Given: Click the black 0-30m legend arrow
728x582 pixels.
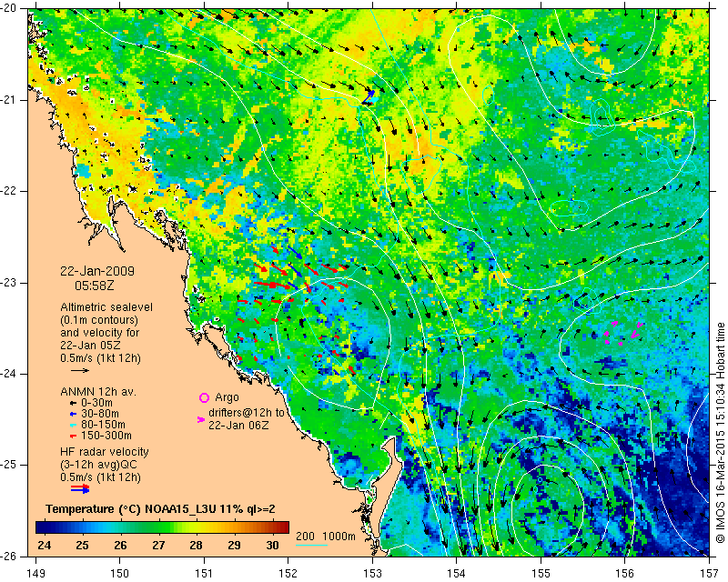Looking at the screenshot, I should click(73, 404).
